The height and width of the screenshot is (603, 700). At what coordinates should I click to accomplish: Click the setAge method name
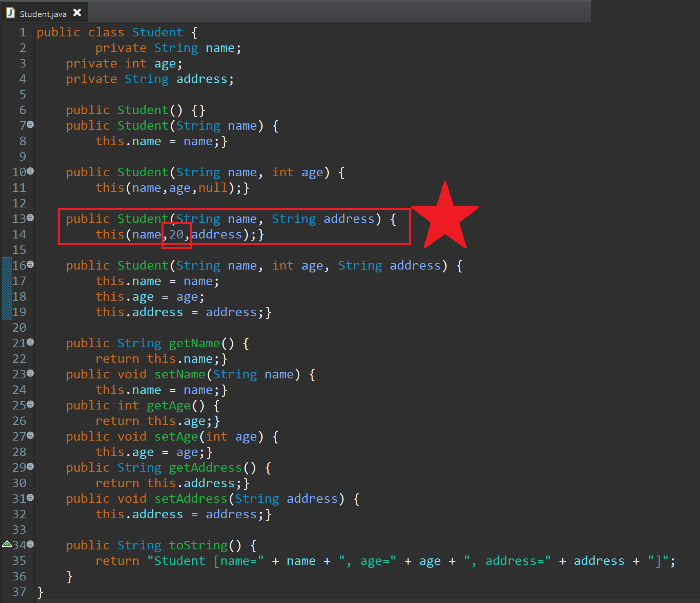click(176, 437)
